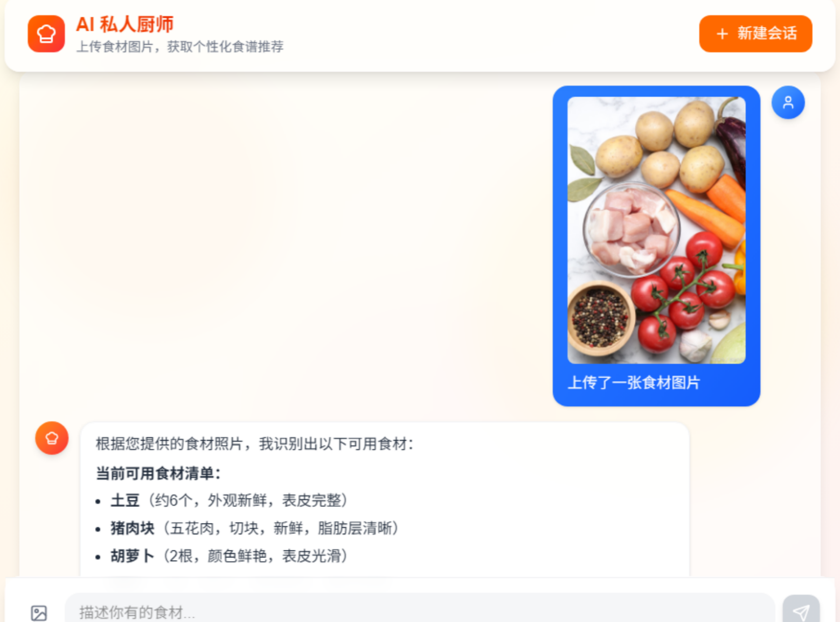Click the 上传了一张食材图片 caption
Image resolution: width=840 pixels, height=622 pixels.
(x=634, y=383)
